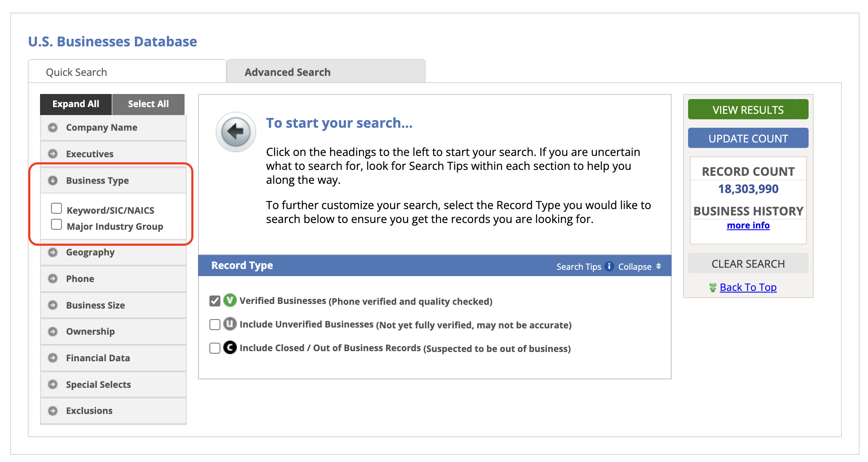
Task: Expand the Exclusions section heading
Action: click(x=113, y=411)
